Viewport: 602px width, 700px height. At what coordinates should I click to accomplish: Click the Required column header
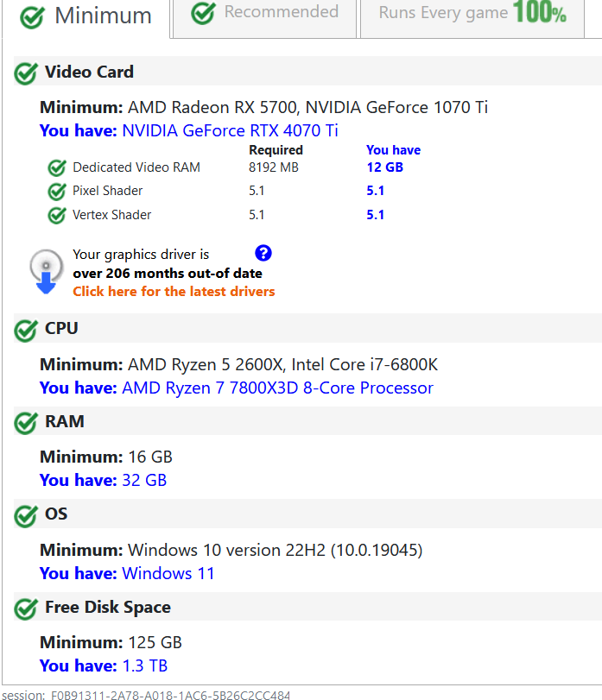click(276, 150)
